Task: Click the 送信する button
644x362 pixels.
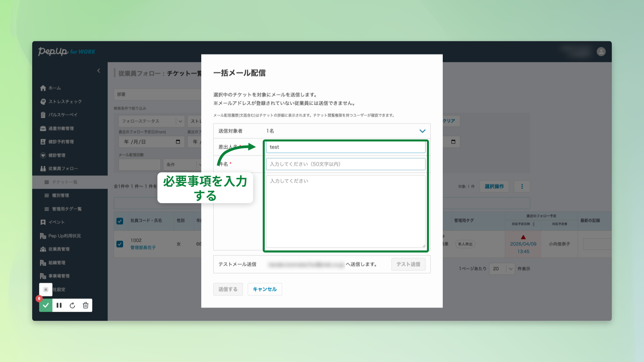Action: tap(228, 289)
